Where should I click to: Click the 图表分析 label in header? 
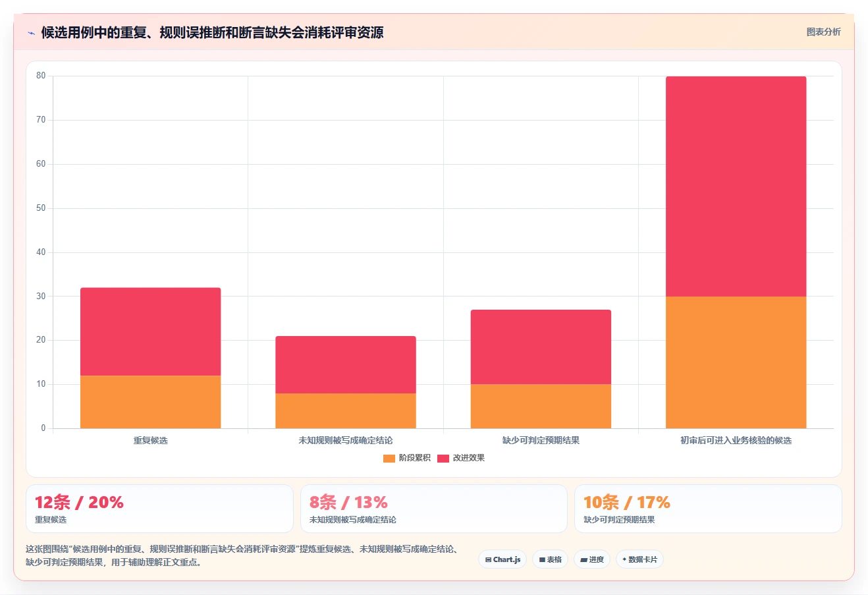[823, 32]
